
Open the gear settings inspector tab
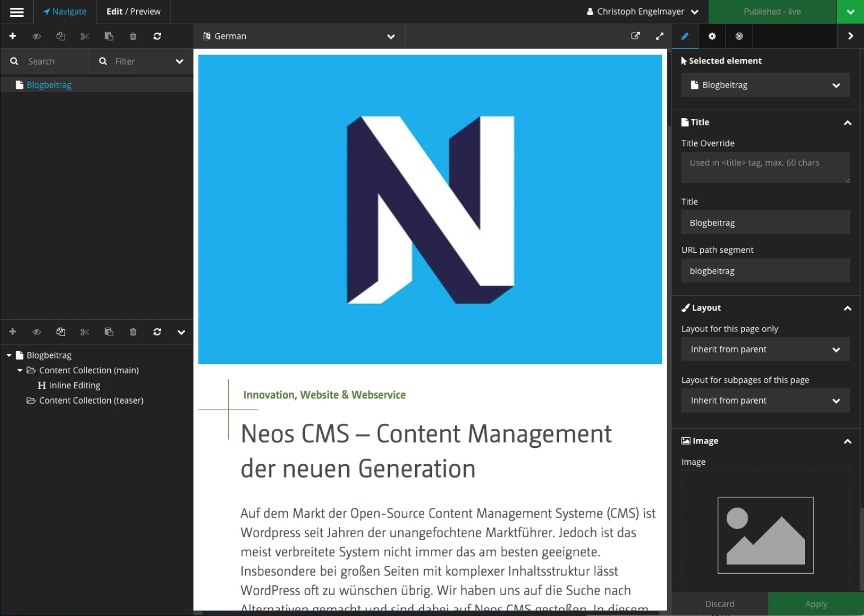tap(712, 36)
